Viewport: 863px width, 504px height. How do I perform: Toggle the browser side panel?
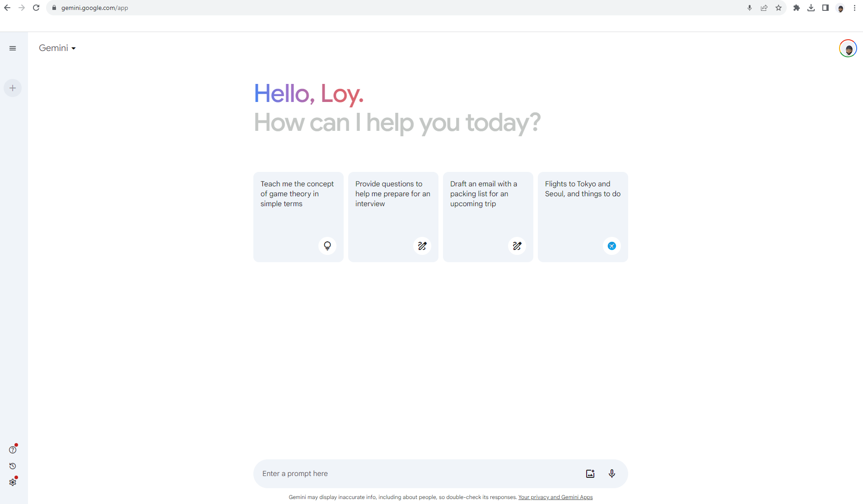click(825, 8)
